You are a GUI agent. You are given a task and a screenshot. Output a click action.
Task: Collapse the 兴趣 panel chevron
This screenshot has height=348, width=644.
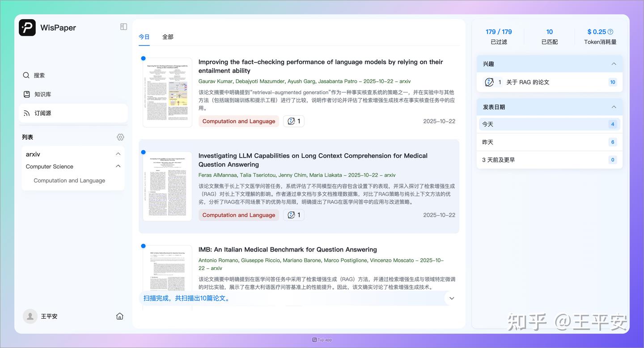613,63
